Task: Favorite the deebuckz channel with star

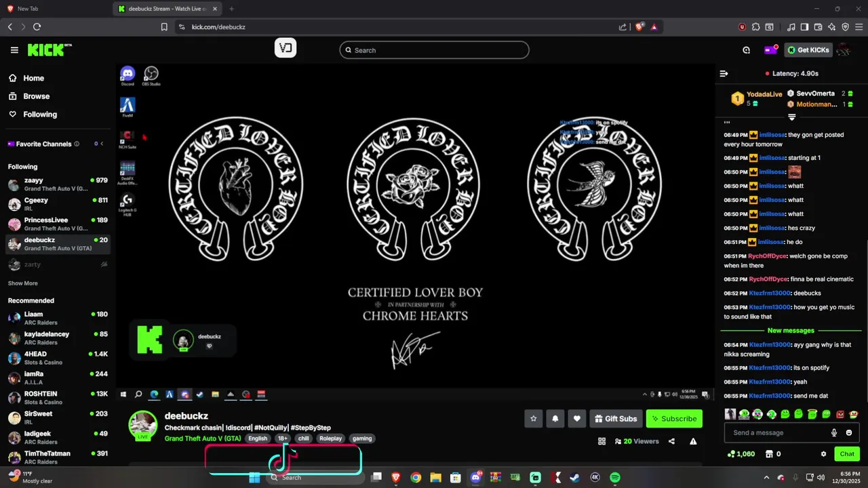Action: [533, 419]
